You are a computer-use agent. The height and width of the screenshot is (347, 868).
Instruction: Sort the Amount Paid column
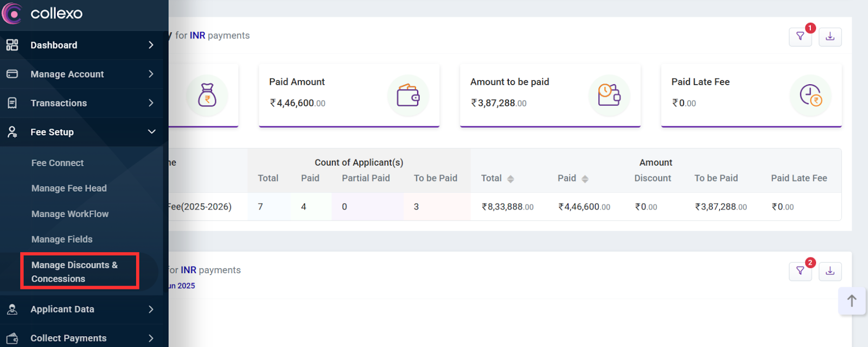coord(585,179)
